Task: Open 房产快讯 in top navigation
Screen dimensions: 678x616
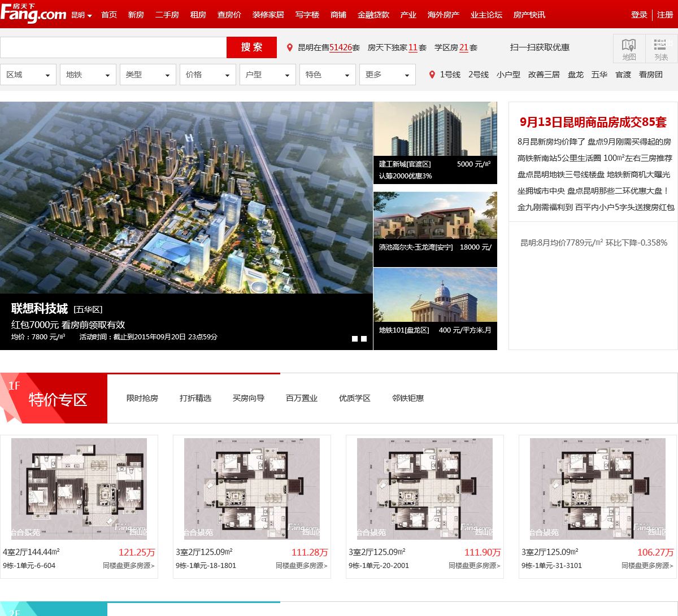Action: (529, 15)
